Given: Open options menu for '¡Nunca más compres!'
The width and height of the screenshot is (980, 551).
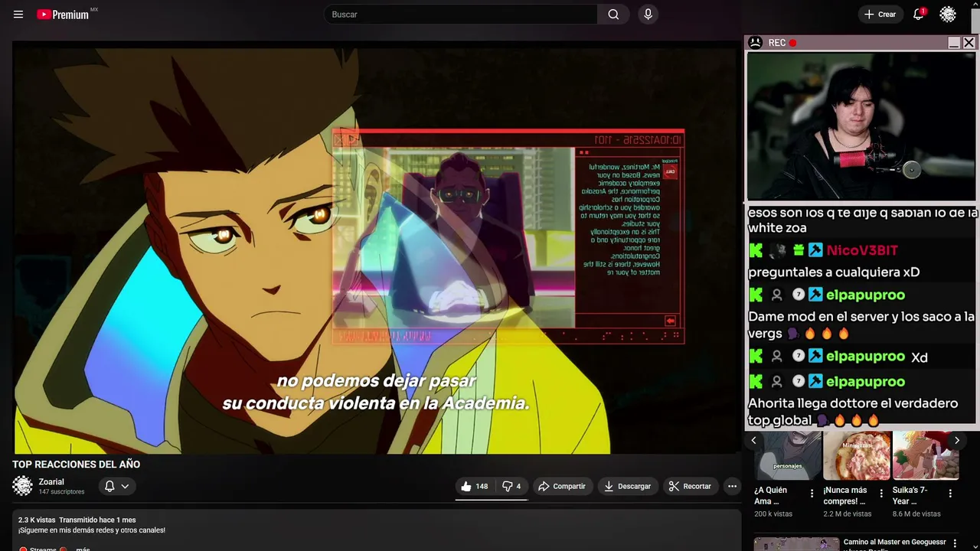Looking at the screenshot, I should (x=880, y=494).
